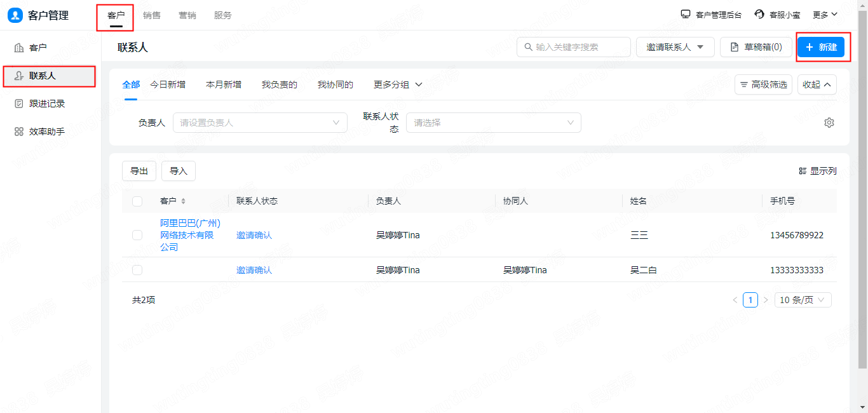Image resolution: width=868 pixels, height=413 pixels.
Task: Click the 手机号 column header
Action: 782,201
